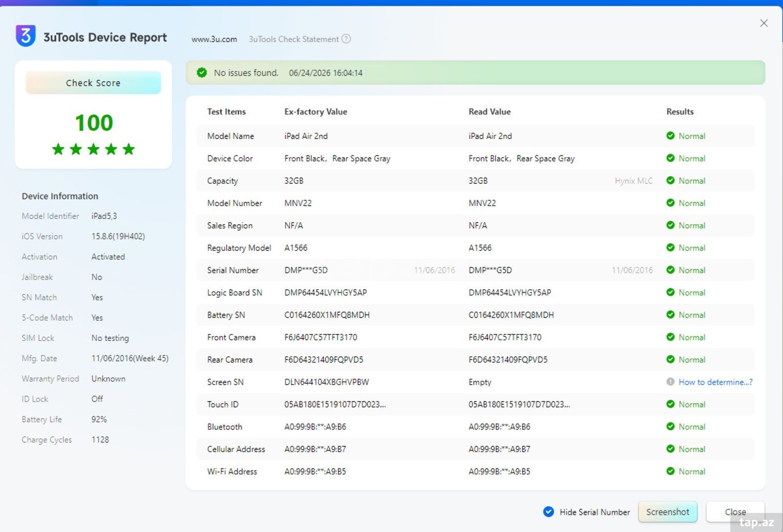This screenshot has width=783, height=532.
Task: Click green check icon in Bluetooth row
Action: [670, 426]
